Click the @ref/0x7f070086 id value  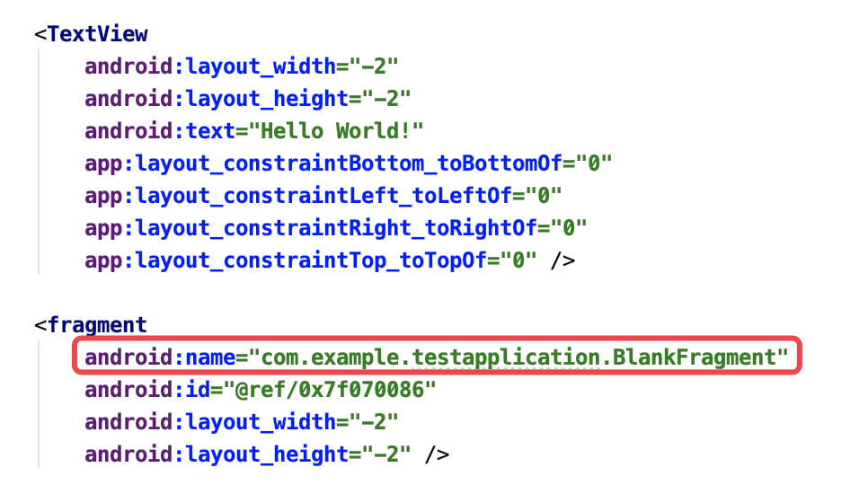330,390
